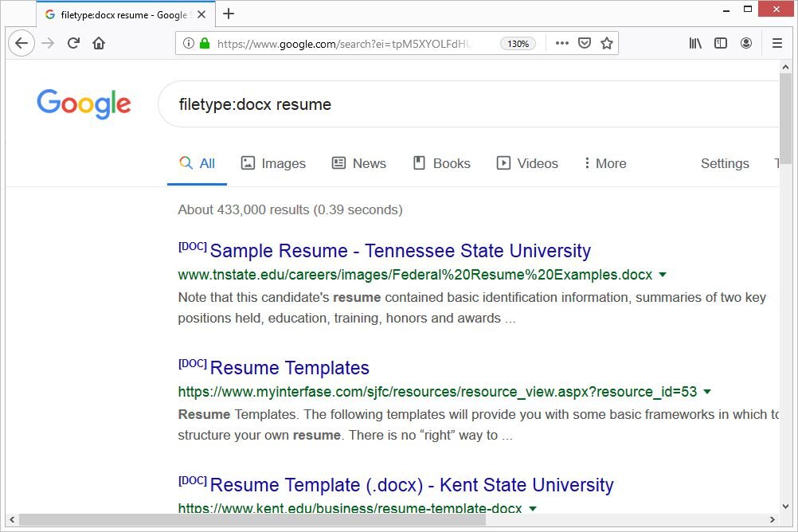Open search Settings link
This screenshot has height=532, width=798.
pyautogui.click(x=725, y=163)
